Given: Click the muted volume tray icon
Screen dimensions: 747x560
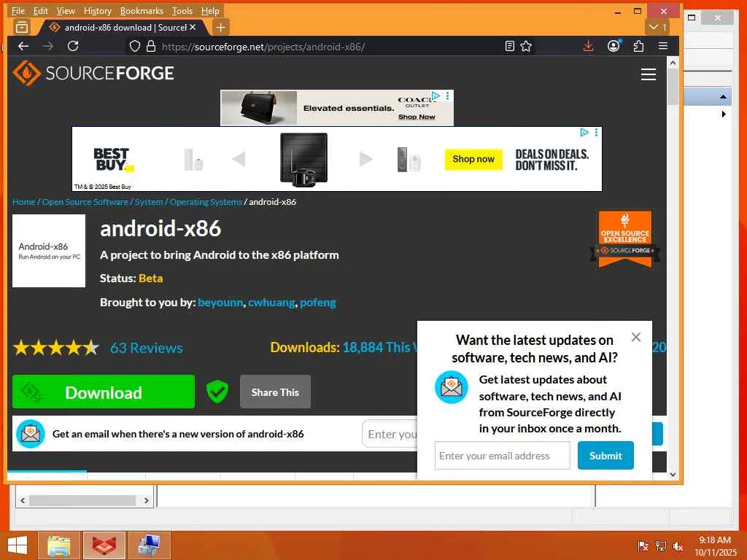Looking at the screenshot, I should click(678, 545).
